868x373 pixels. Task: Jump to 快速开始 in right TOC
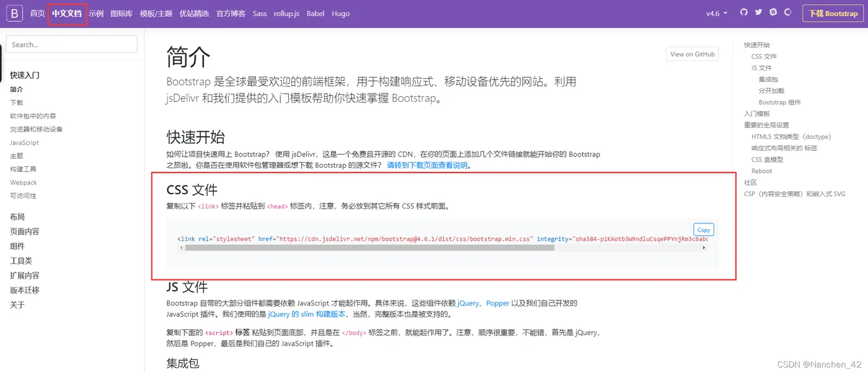tap(757, 45)
